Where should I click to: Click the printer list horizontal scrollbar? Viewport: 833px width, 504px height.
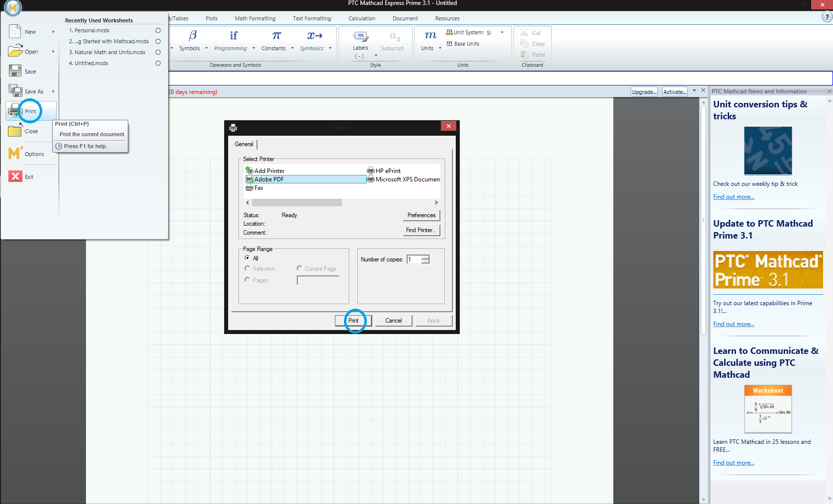pyautogui.click(x=297, y=202)
